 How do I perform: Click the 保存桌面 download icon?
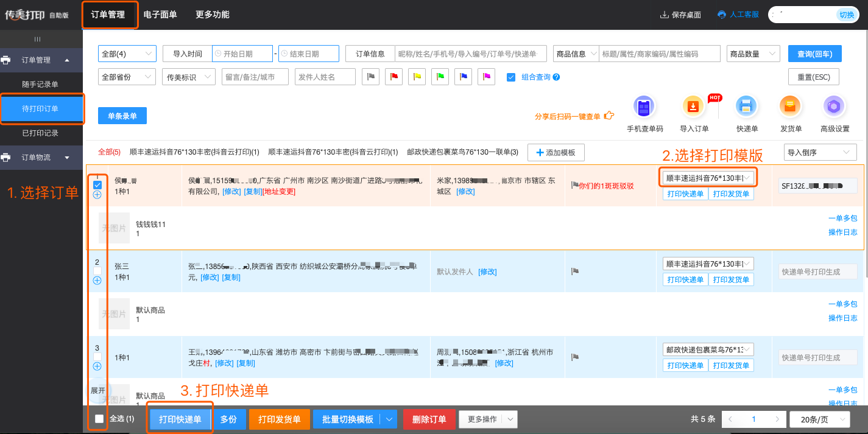[x=664, y=15]
